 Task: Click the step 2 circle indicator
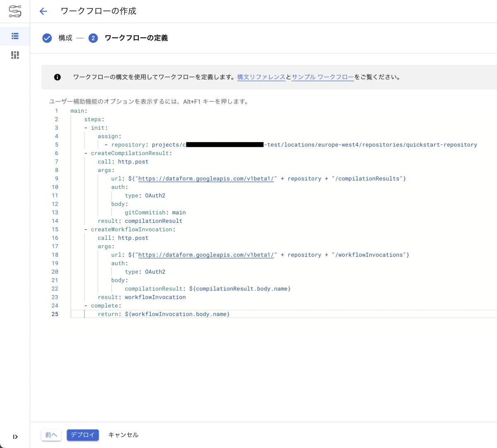click(93, 38)
